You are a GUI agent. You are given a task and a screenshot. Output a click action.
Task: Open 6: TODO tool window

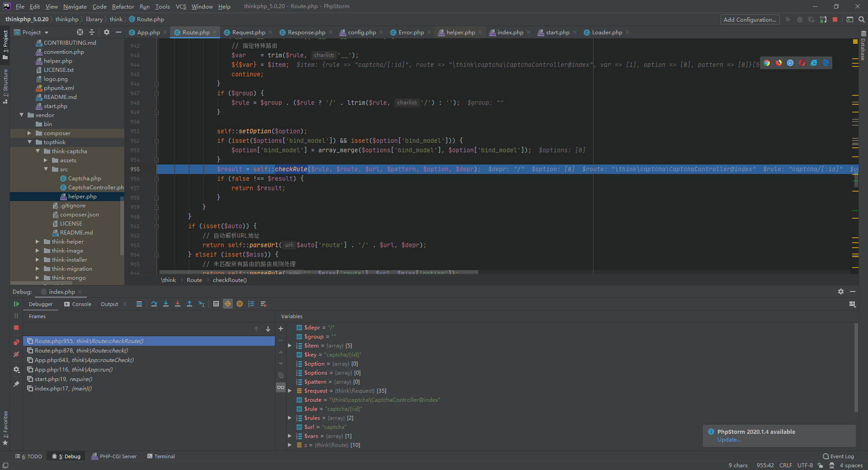[x=28, y=456]
